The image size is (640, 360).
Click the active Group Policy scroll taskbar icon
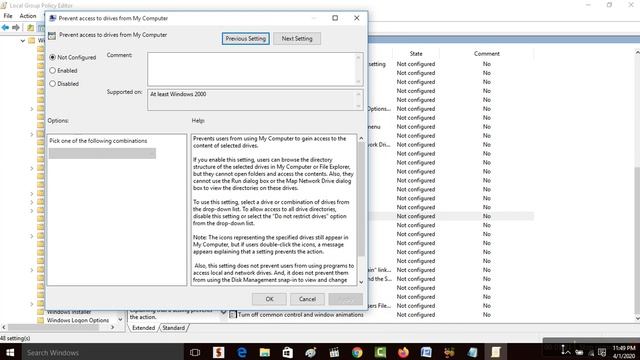click(x=496, y=352)
